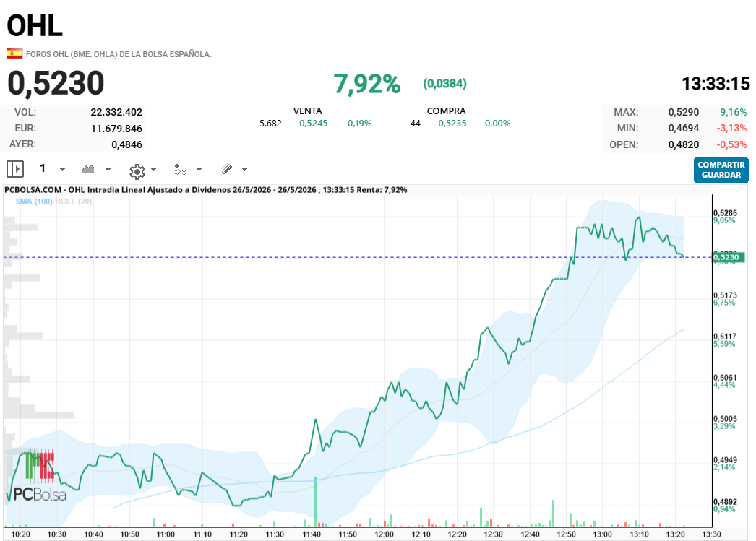Toggle the side panel icon in toolbar
This screenshot has height=541, width=756.
(x=15, y=169)
